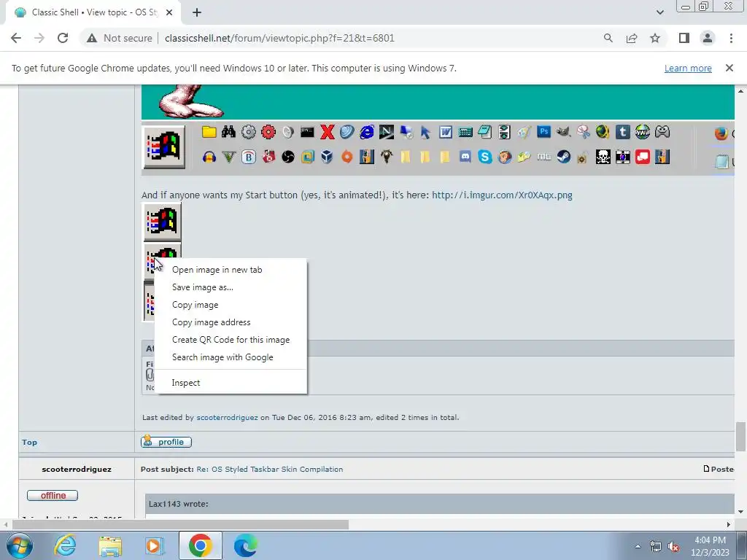Click the game controller icon in the taskbar image
Image resolution: width=747 pixels, height=560 pixels.
pos(662,132)
